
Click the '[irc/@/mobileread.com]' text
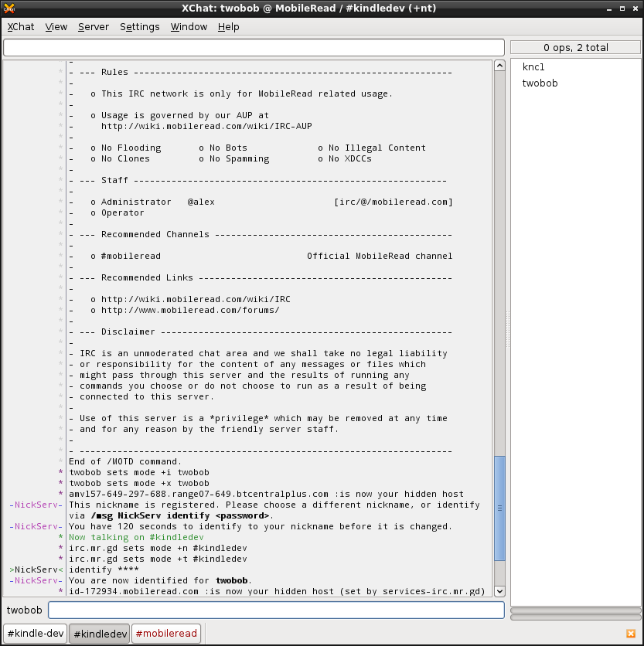[394, 202]
